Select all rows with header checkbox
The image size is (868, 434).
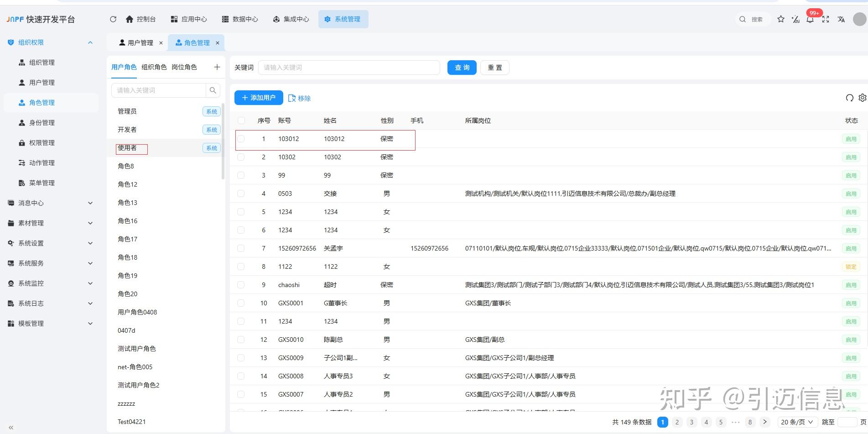pos(241,120)
